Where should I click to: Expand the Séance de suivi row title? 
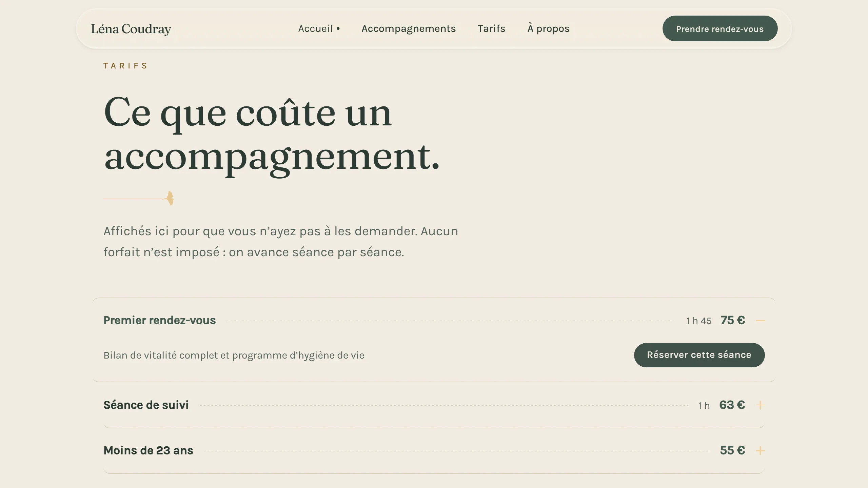pos(146,405)
